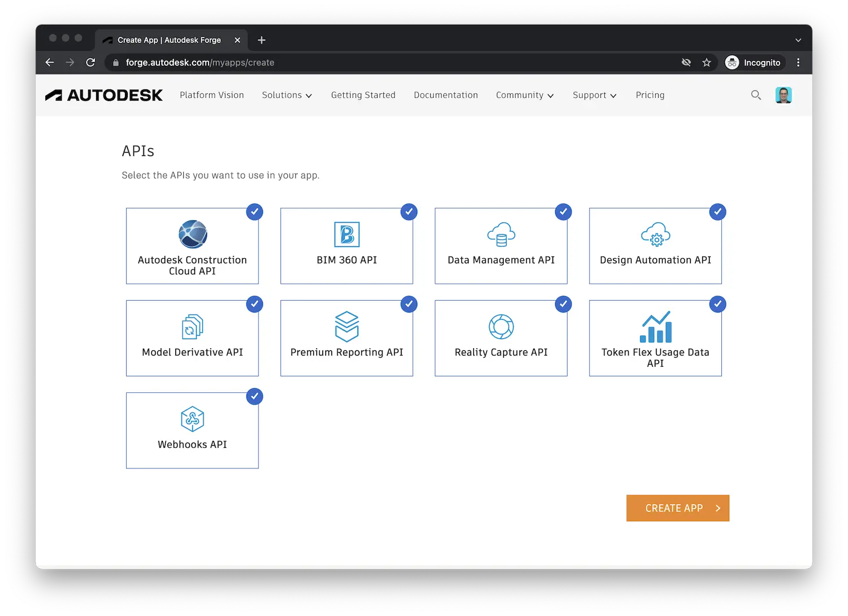Click the Token Flex bar chart icon
This screenshot has width=848, height=616.
tap(656, 327)
